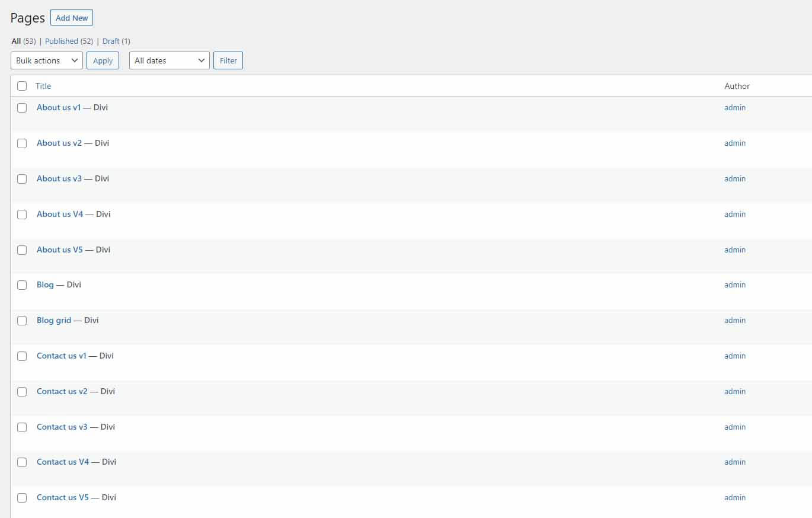Open the Blog page title link
The width and height of the screenshot is (812, 518).
45,284
